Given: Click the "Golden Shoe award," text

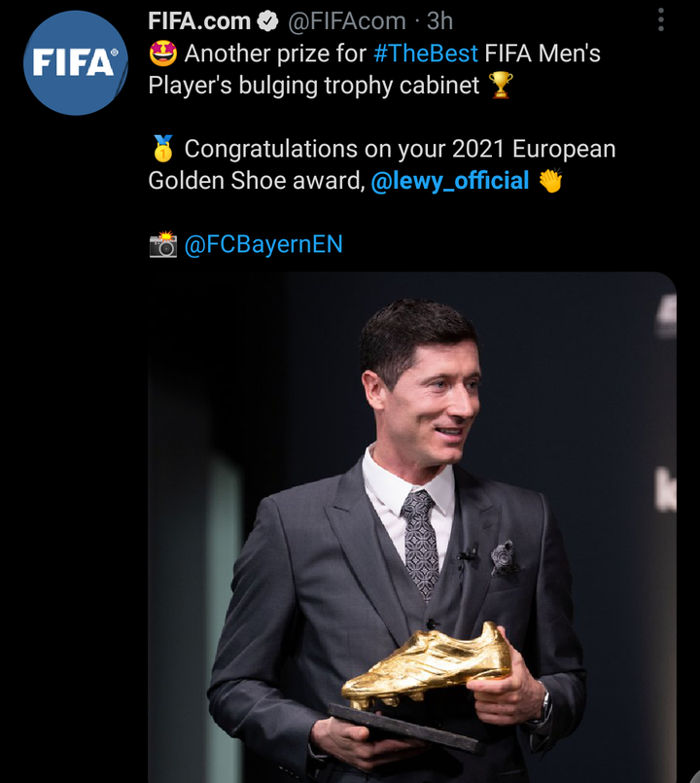Looking at the screenshot, I should pos(257,181).
